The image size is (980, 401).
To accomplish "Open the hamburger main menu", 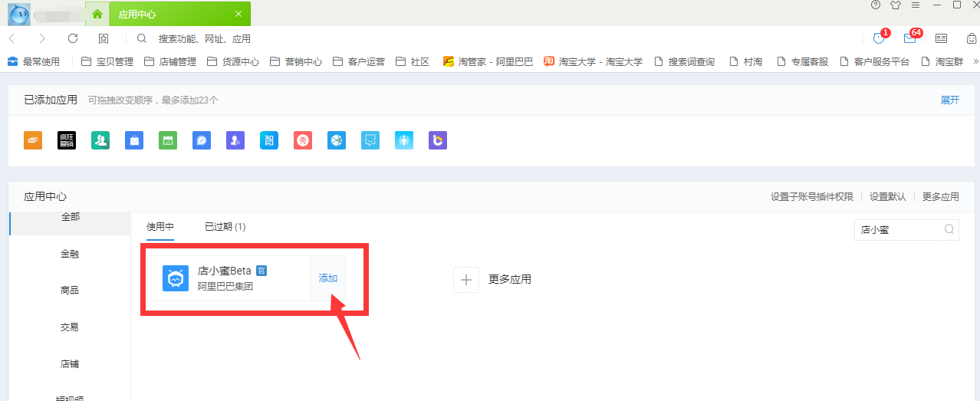I will [916, 5].
